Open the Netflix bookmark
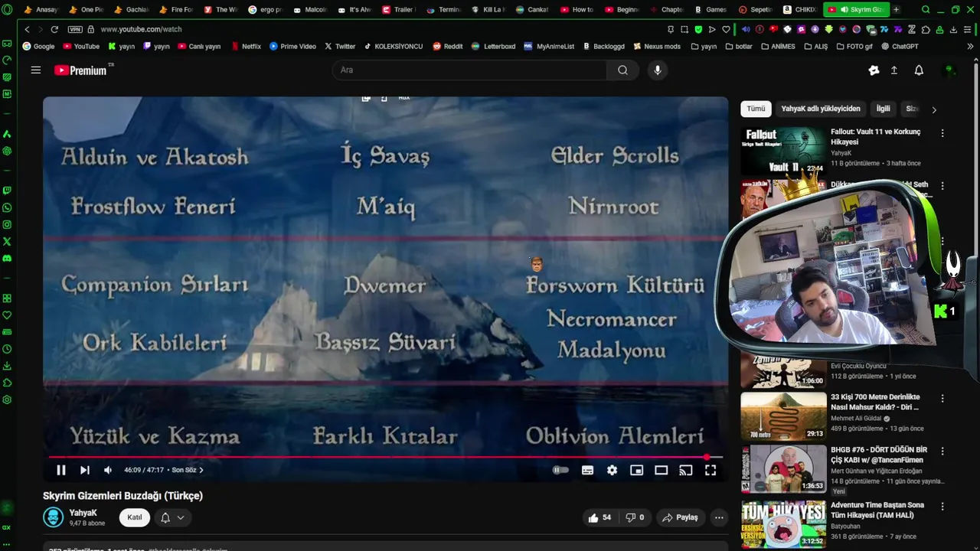The image size is (980, 551). point(246,46)
